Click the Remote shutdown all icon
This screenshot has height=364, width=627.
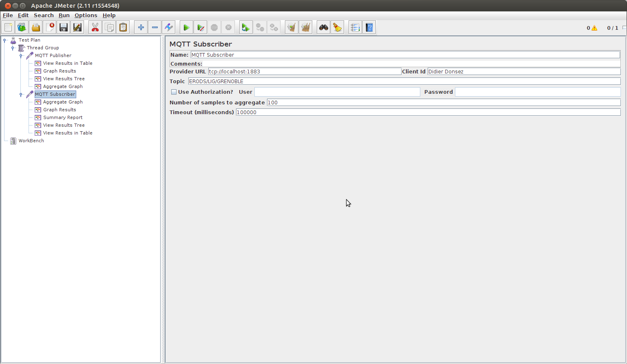point(274,28)
